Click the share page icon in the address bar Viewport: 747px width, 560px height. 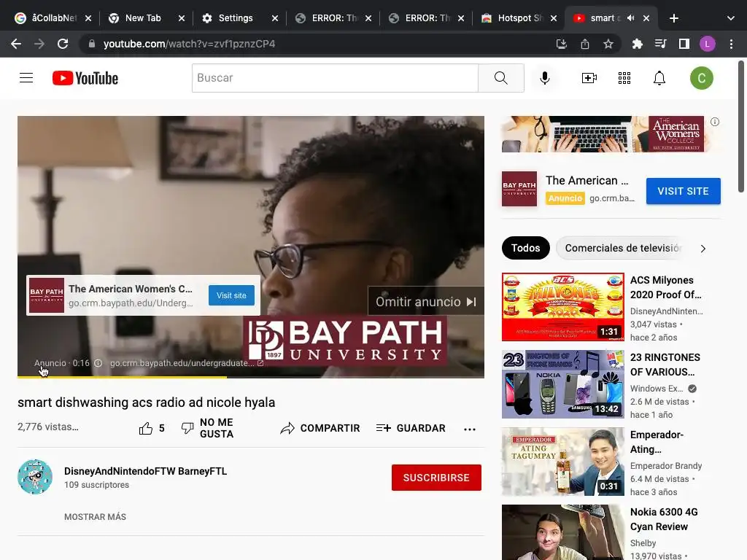[585, 44]
